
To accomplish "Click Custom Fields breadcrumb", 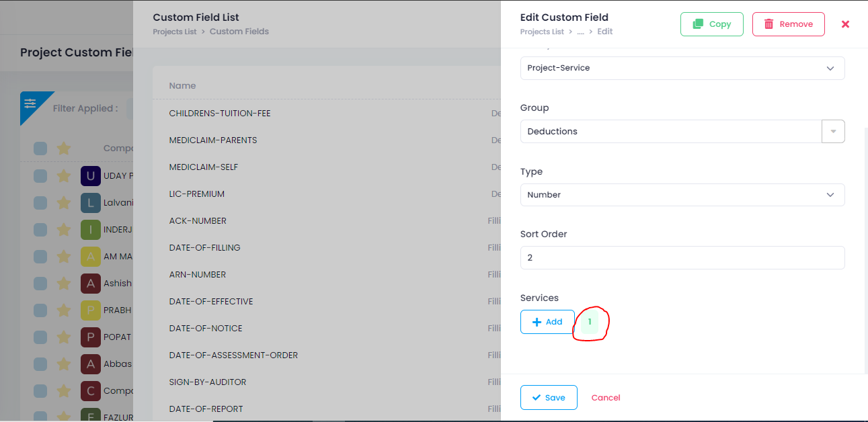I will point(239,32).
